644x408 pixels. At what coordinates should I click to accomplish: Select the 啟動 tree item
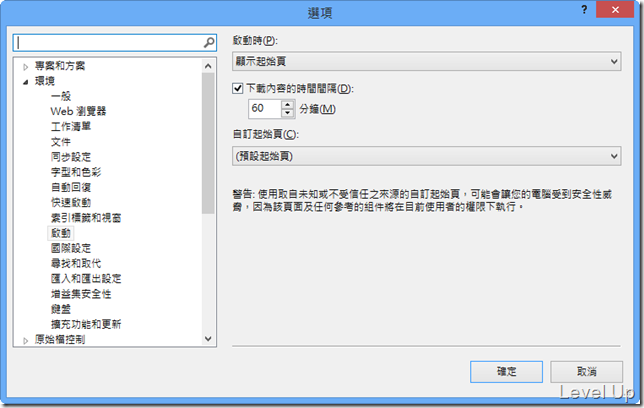click(61, 233)
